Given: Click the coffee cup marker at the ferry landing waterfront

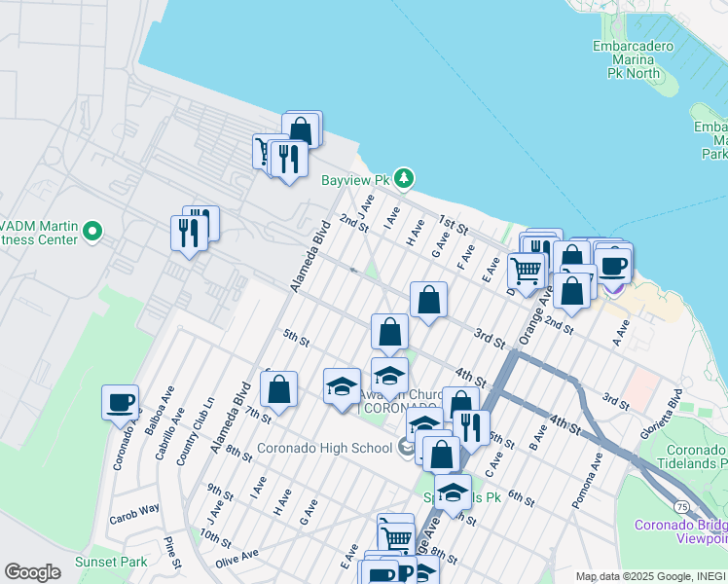Looking at the screenshot, I should (613, 268).
